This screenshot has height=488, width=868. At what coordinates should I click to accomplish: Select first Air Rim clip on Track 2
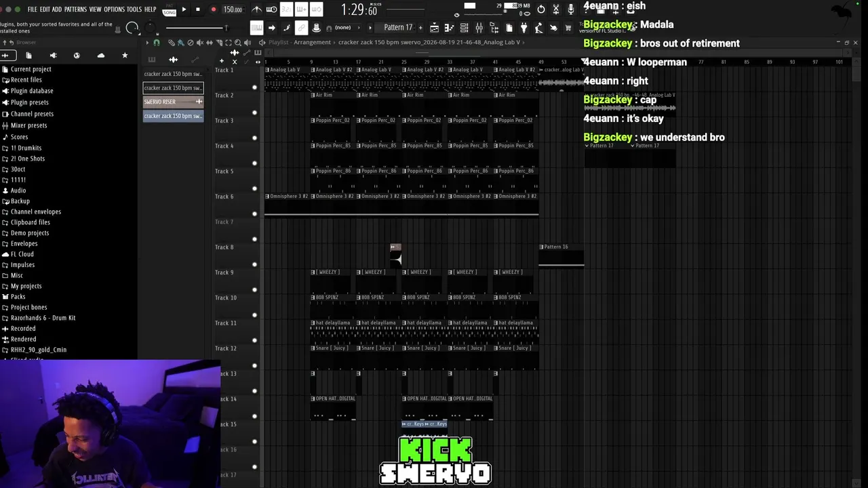pos(333,103)
